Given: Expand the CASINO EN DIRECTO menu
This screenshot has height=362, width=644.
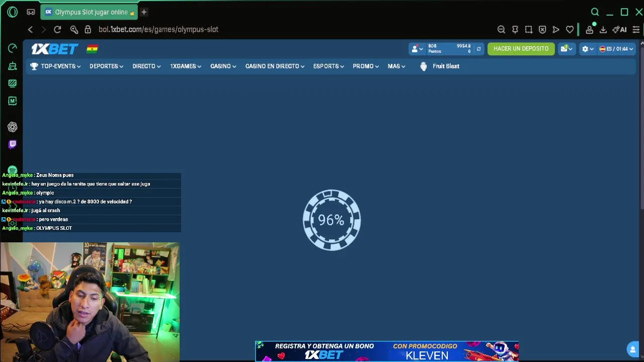Looking at the screenshot, I should [x=275, y=66].
